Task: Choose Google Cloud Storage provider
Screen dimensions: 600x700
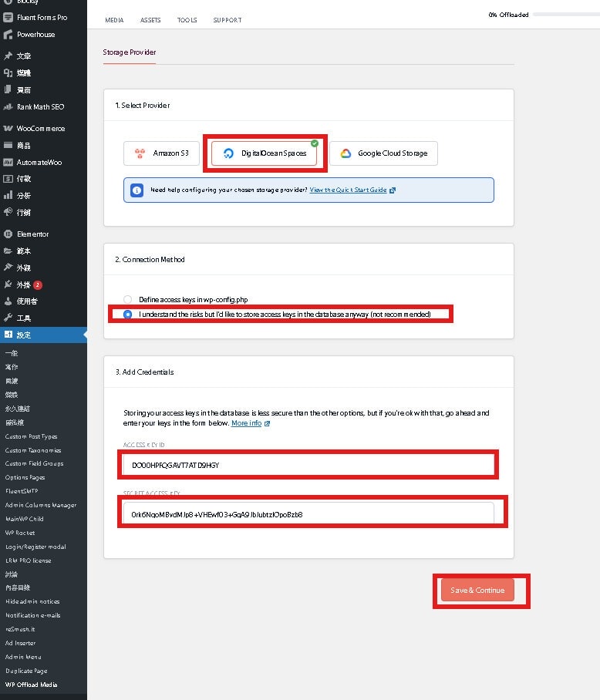Action: tap(383, 153)
